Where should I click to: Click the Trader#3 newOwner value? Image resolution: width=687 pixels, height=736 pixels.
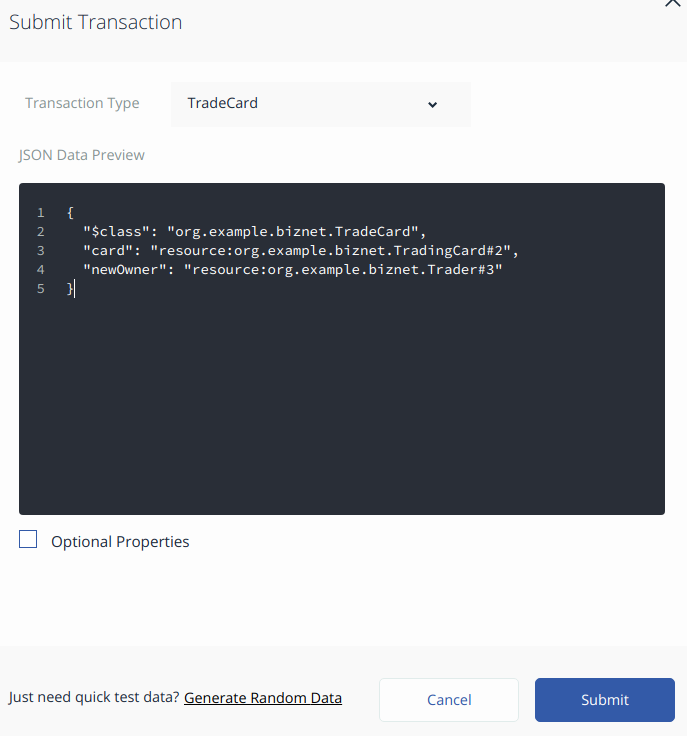(x=343, y=270)
